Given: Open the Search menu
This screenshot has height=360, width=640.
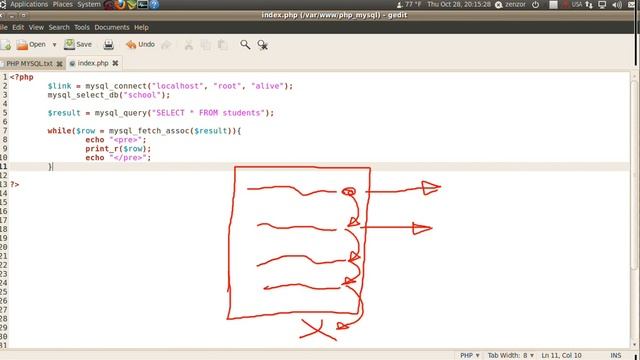Looking at the screenshot, I should click(59, 27).
